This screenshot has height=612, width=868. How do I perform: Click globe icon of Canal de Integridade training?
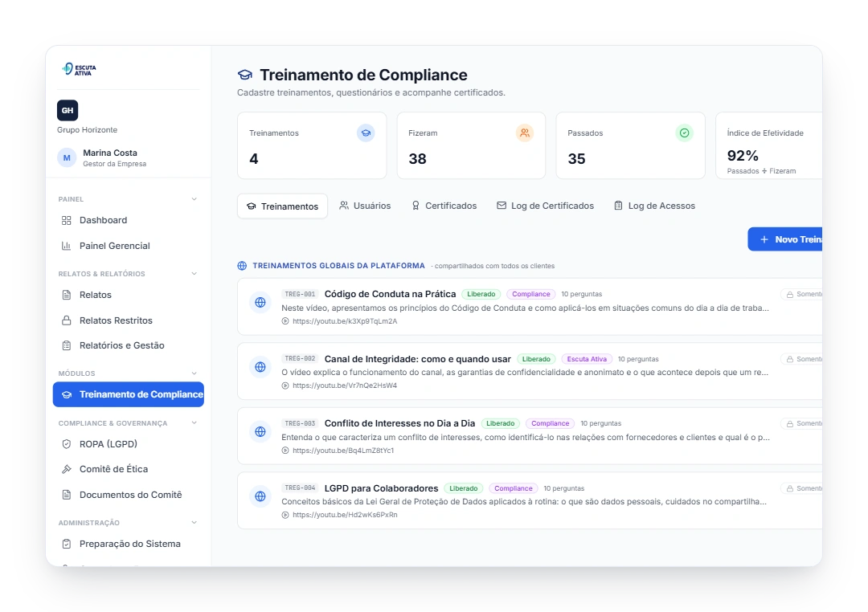260,367
